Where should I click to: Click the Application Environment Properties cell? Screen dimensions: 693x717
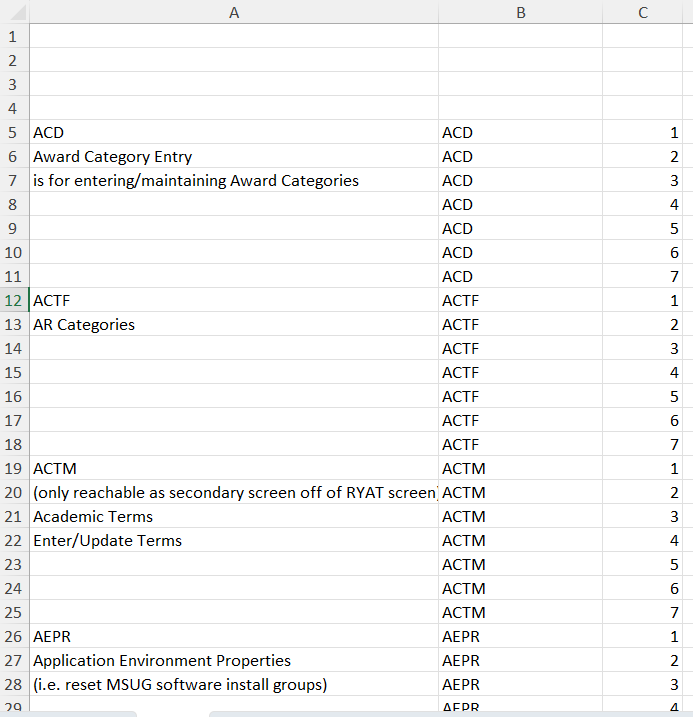(234, 660)
